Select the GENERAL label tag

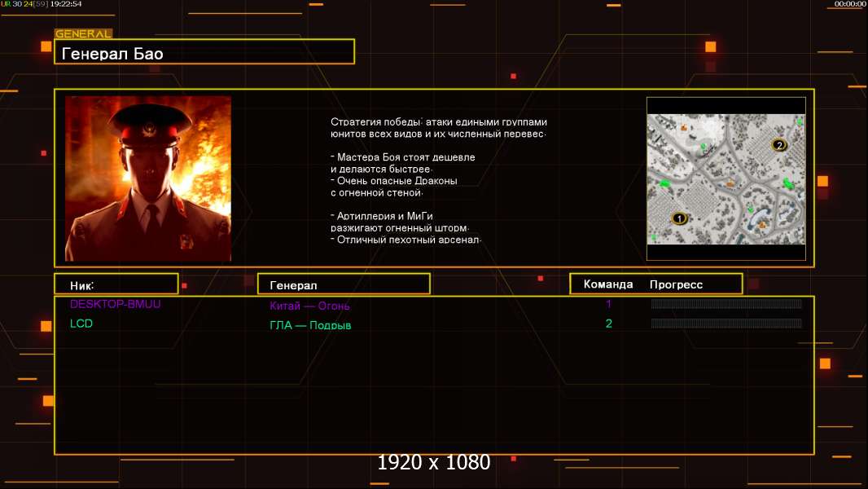[x=83, y=33]
